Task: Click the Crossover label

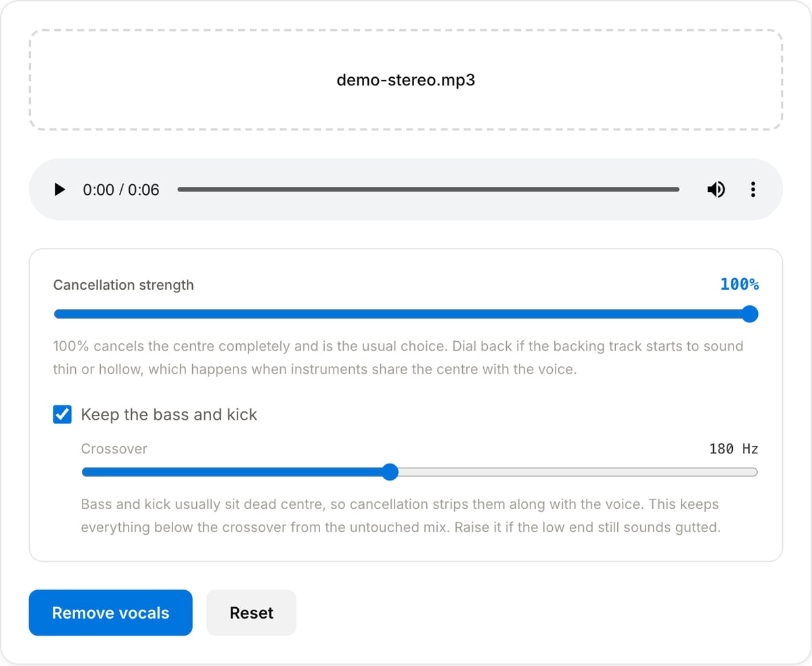Action: click(114, 449)
